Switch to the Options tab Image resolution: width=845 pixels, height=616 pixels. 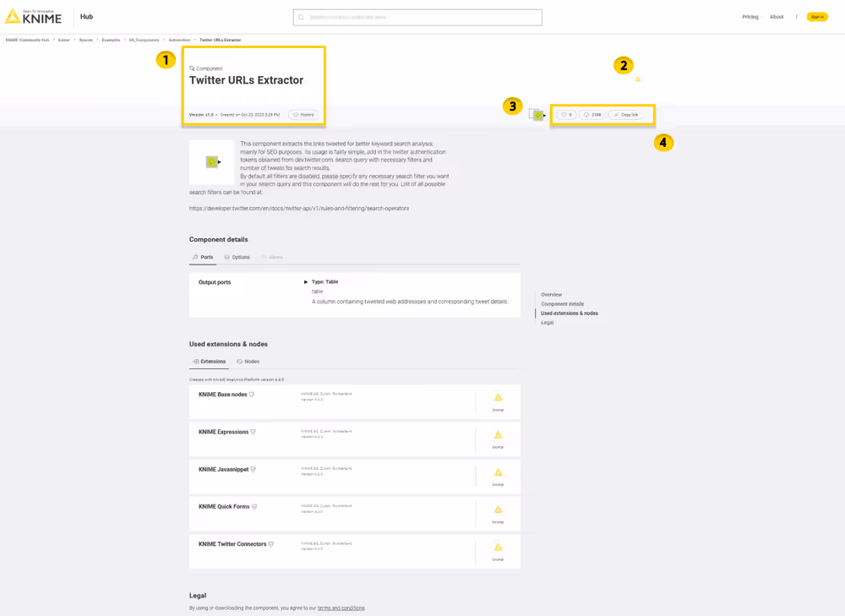239,257
